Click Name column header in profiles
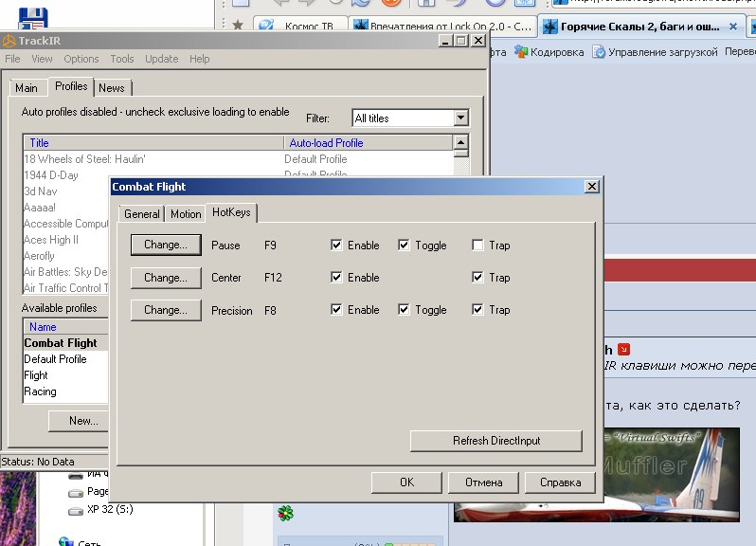Image resolution: width=756 pixels, height=546 pixels. (66, 327)
